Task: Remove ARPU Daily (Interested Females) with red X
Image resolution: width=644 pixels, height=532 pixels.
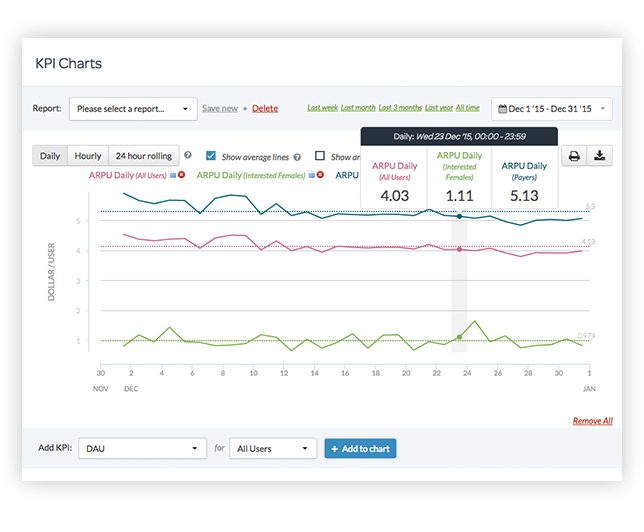Action: [x=322, y=175]
